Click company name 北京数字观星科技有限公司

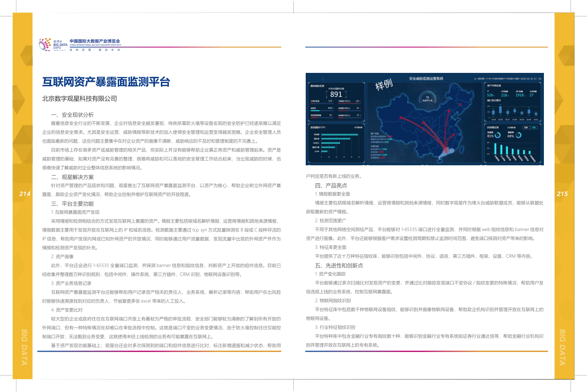click(80, 99)
